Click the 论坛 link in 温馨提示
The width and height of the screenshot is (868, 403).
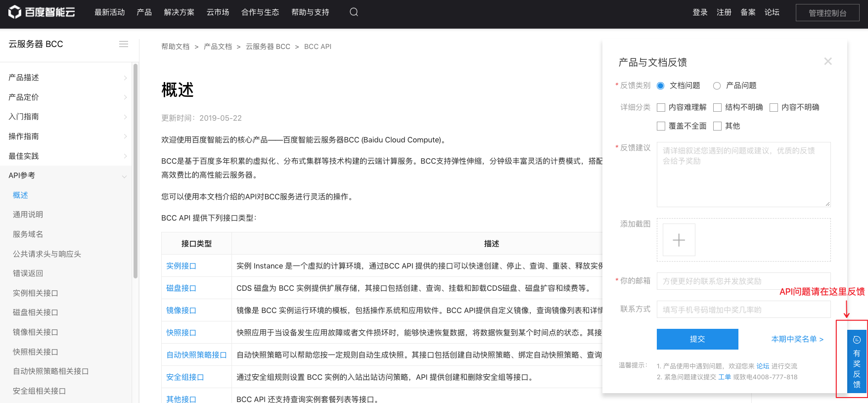[763, 366]
